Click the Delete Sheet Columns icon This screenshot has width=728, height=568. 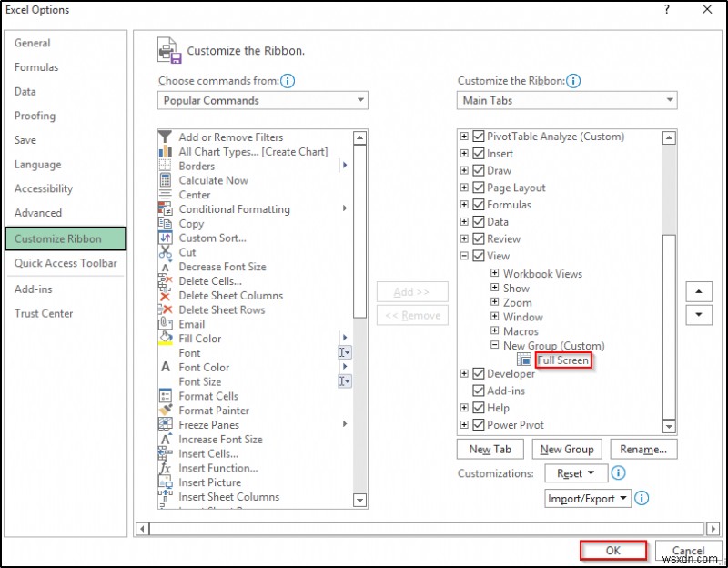point(166,296)
